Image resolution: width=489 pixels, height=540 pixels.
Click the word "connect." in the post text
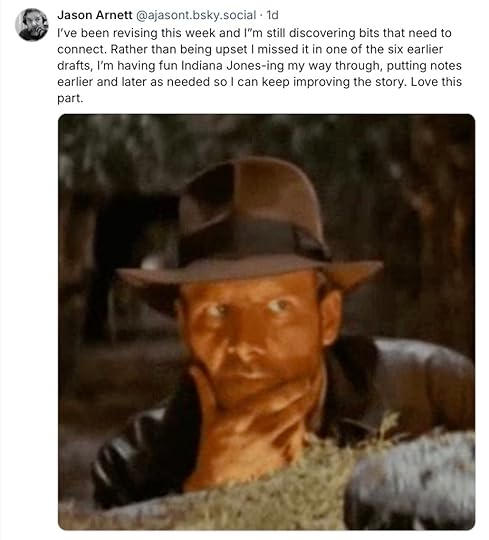tap(82, 49)
